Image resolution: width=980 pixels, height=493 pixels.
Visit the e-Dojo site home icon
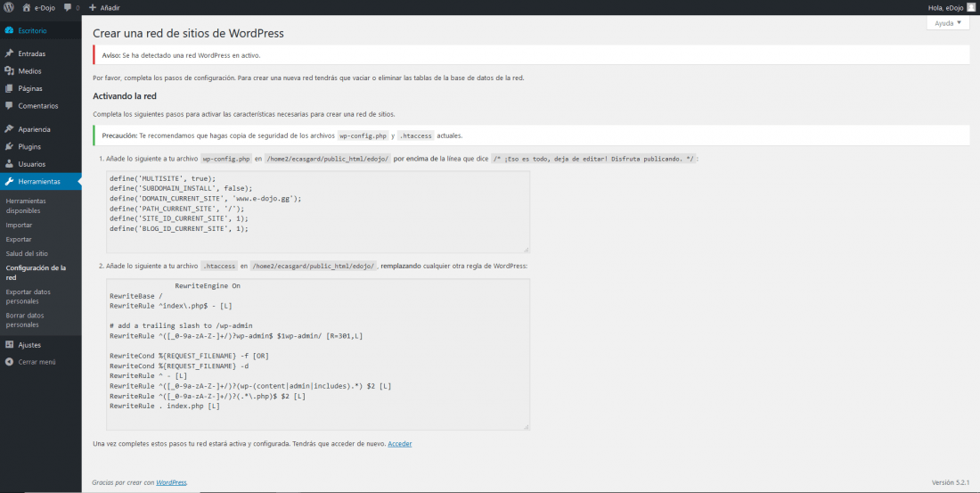tap(26, 7)
